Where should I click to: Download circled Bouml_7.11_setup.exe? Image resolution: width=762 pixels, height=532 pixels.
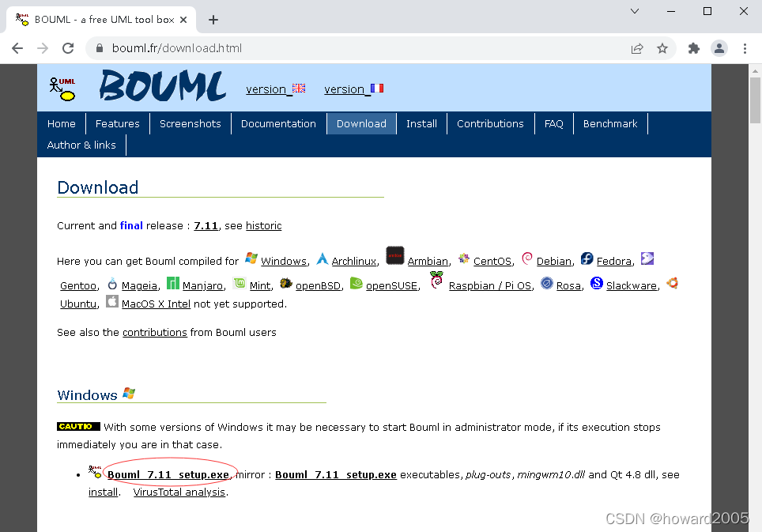tap(168, 474)
